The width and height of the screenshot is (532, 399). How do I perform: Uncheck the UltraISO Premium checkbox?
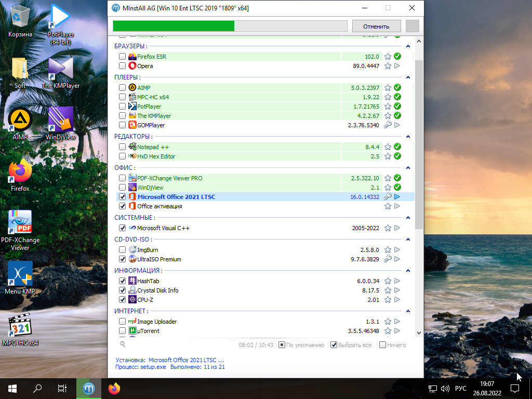pyautogui.click(x=123, y=259)
